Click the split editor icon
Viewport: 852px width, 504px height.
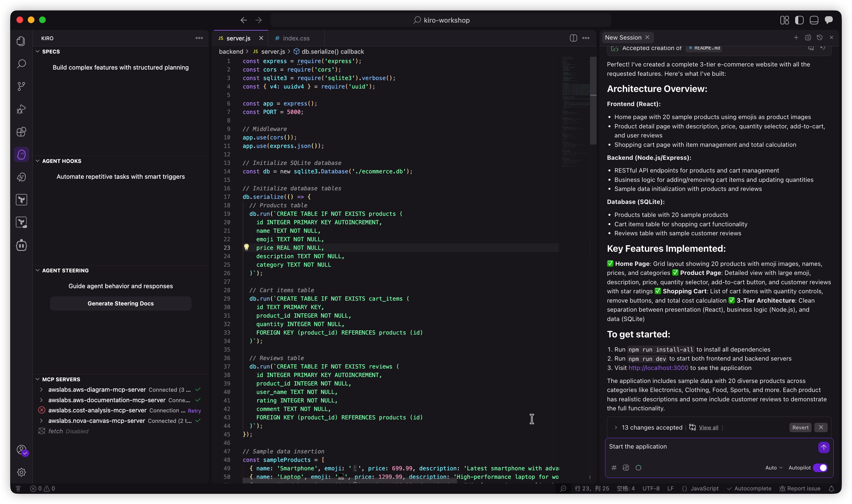(573, 38)
